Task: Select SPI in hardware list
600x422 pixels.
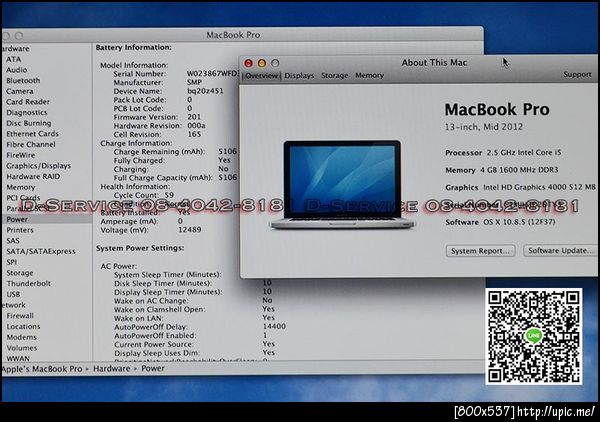Action: [11, 262]
